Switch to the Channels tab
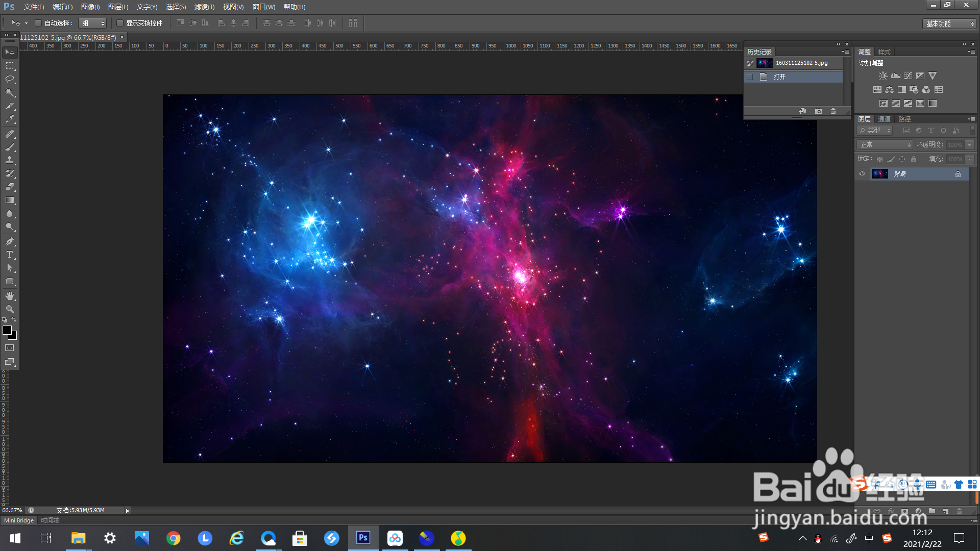Screen dimensions: 980x551 (x=884, y=119)
